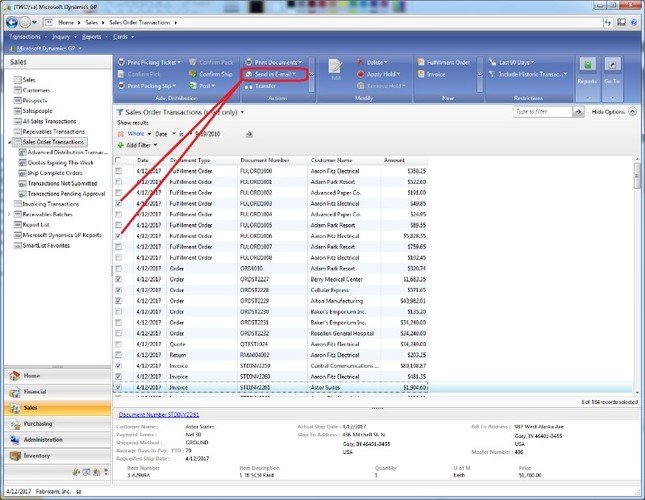Open the Where filter dropdown

(x=139, y=134)
